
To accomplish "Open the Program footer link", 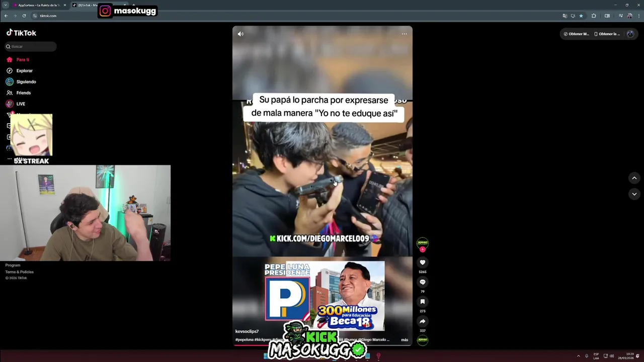I will point(13,265).
